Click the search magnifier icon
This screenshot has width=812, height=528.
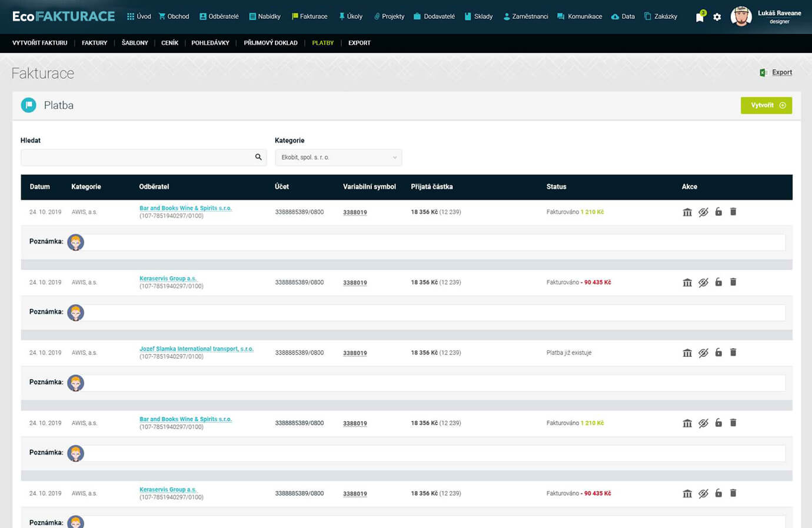click(258, 157)
